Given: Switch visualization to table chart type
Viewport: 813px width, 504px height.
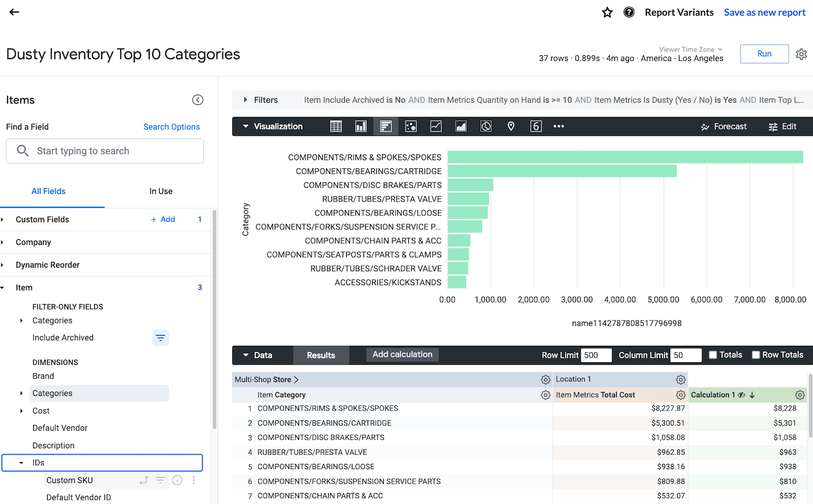Looking at the screenshot, I should point(336,126).
